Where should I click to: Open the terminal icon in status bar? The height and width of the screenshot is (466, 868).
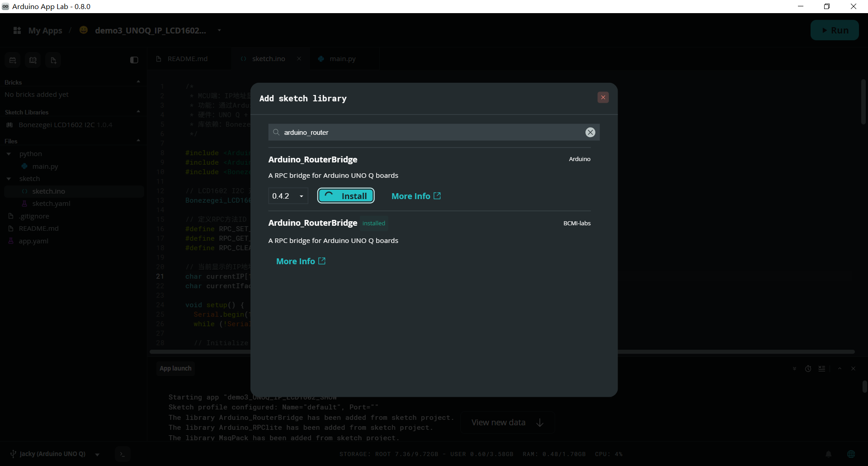[x=123, y=454]
